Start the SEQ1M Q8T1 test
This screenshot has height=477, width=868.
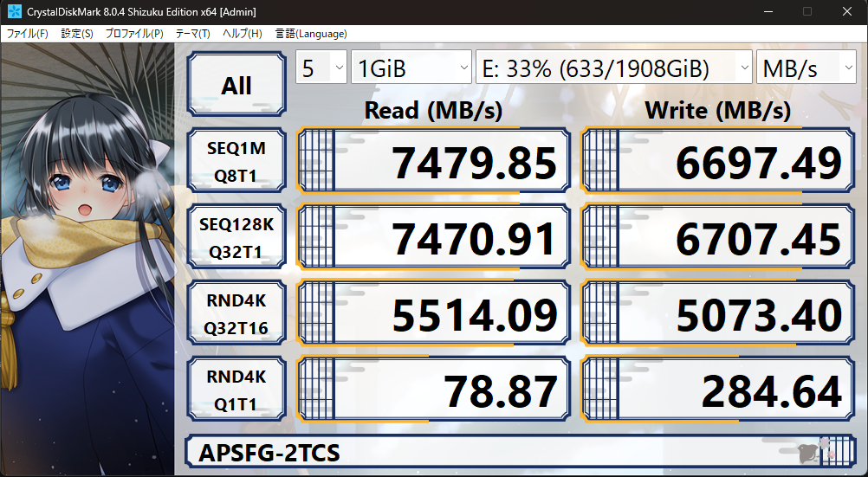coord(236,161)
